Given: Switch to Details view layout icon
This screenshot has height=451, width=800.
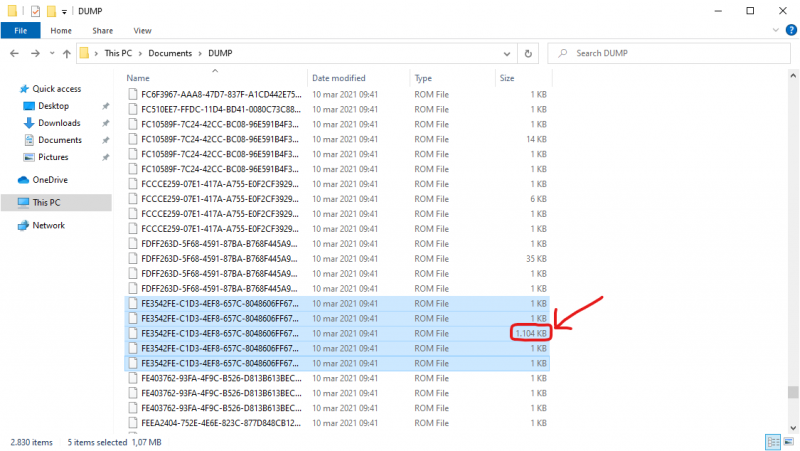Looking at the screenshot, I should click(x=773, y=442).
